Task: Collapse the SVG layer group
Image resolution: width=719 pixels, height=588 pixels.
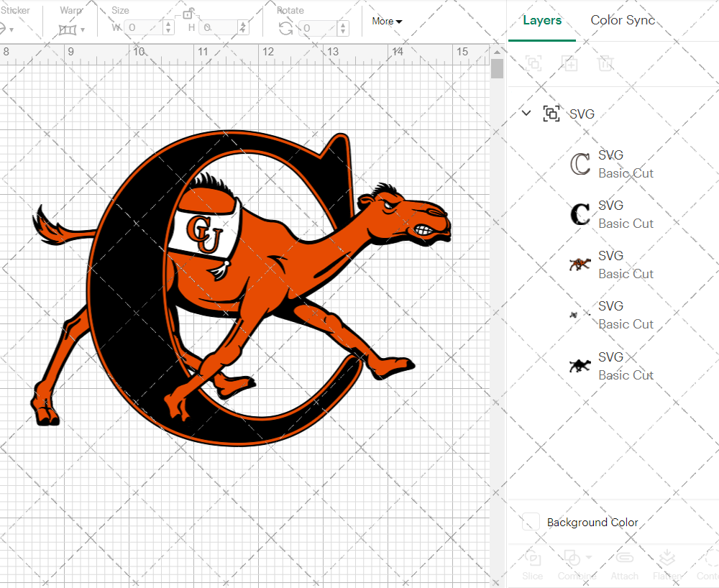Action: (x=526, y=114)
